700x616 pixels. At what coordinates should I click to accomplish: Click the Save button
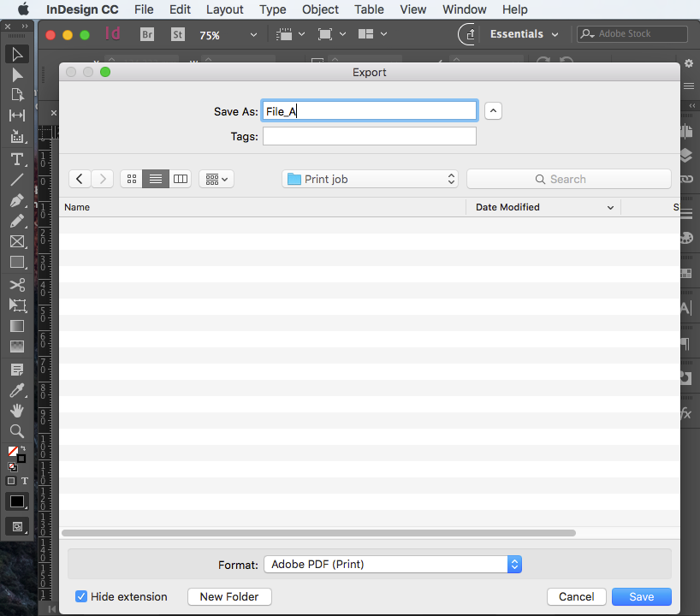coord(641,596)
